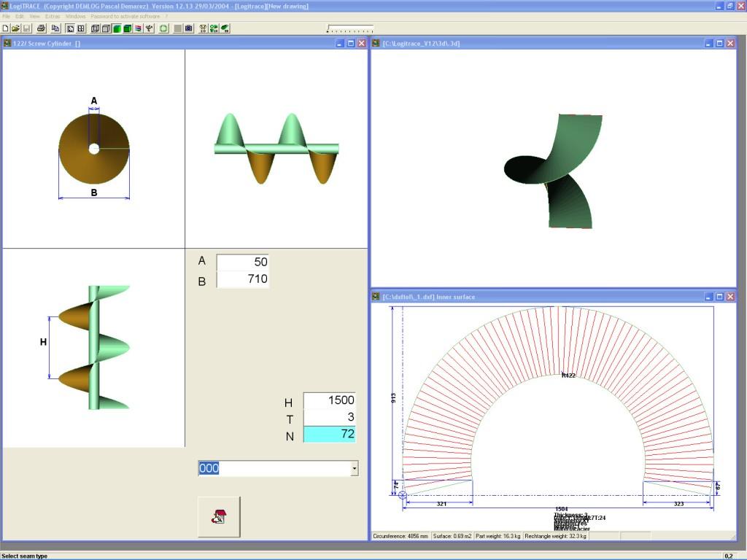
Task: Click the T thickness input field
Action: (x=330, y=417)
